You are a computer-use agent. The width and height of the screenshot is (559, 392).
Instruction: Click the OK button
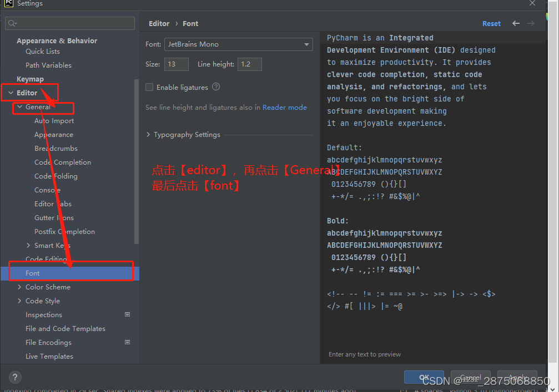424,377
